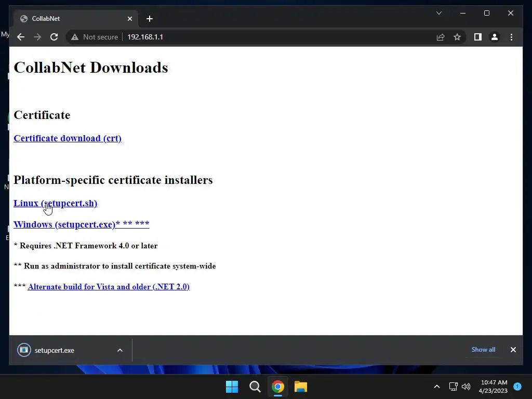Image resolution: width=532 pixels, height=399 pixels.
Task: Close the CollabNet tab
Action: pyautogui.click(x=129, y=19)
